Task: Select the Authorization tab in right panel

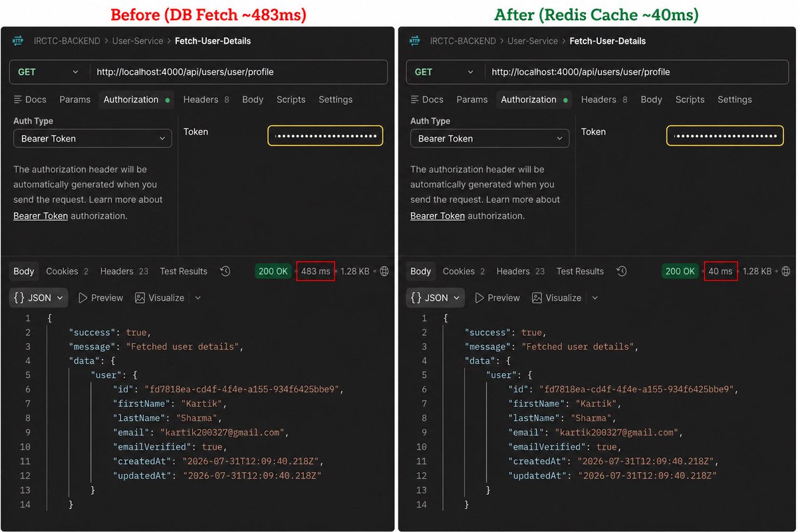Action: (x=533, y=100)
